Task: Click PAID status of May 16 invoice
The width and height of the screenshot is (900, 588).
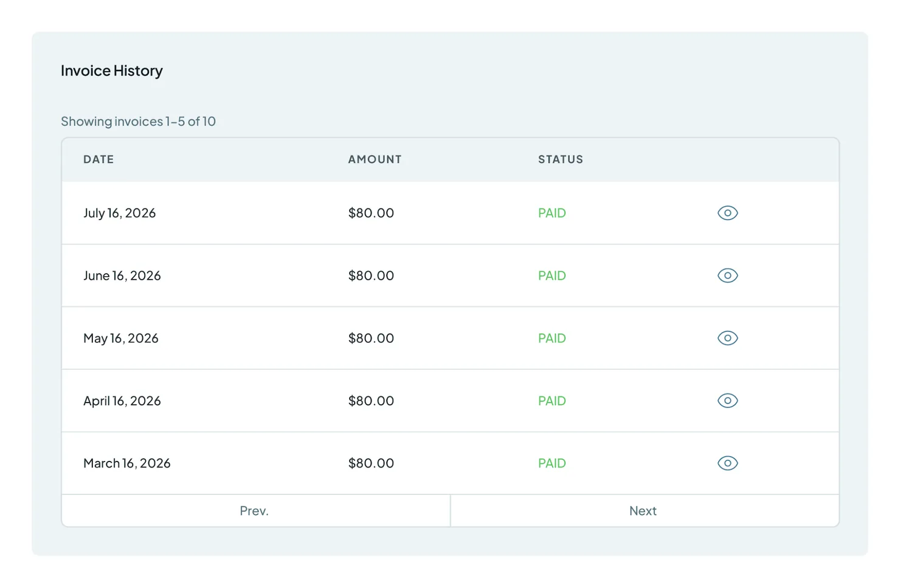Action: click(x=552, y=338)
